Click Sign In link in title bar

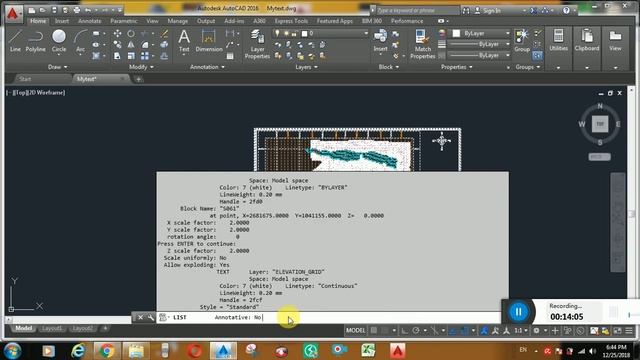click(491, 11)
